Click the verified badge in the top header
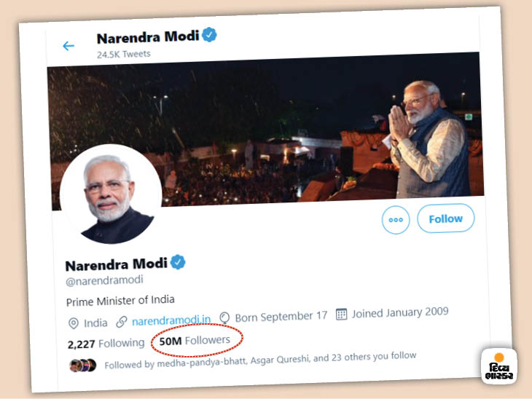The image size is (532, 399). click(210, 34)
